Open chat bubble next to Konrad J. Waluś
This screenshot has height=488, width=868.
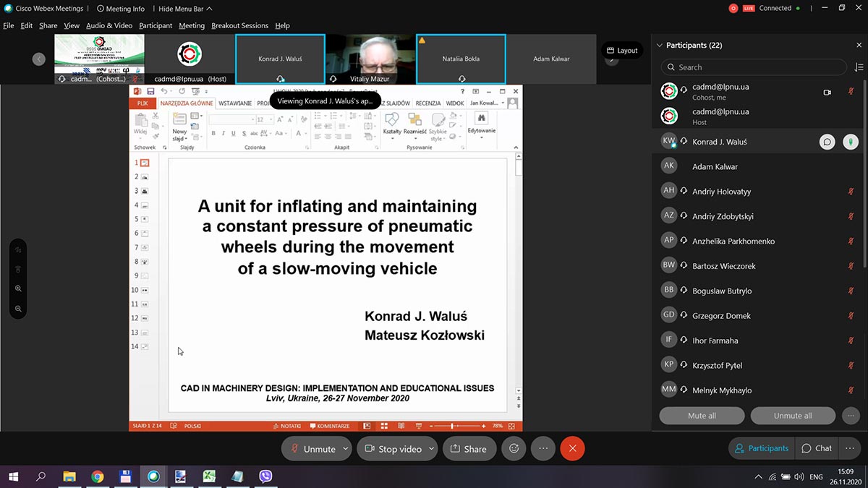click(x=827, y=142)
